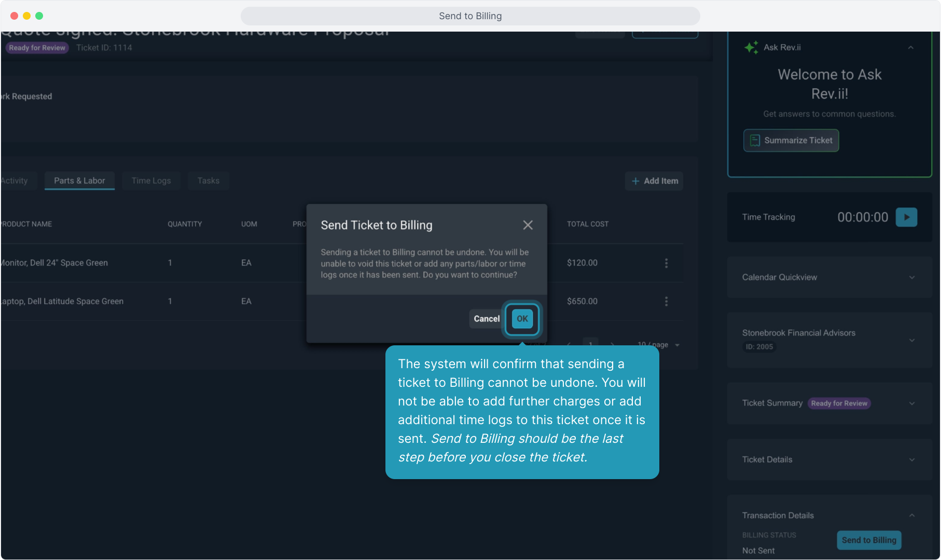Open options menu for the Dell monitor row

666,263
